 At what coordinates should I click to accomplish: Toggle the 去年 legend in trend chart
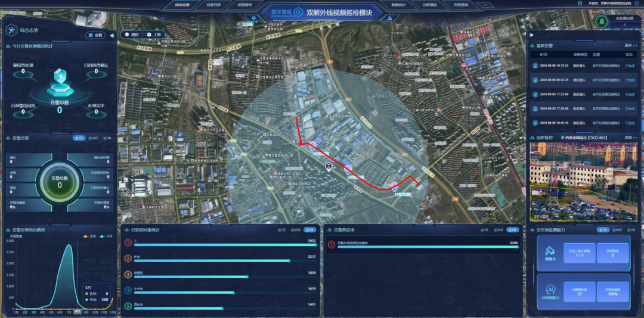89,236
